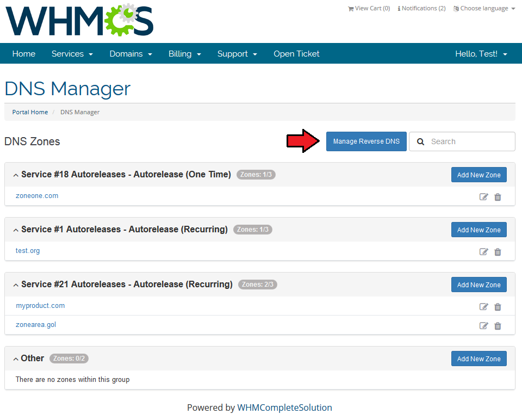Go to Home in navigation bar
522x420 pixels.
point(24,54)
